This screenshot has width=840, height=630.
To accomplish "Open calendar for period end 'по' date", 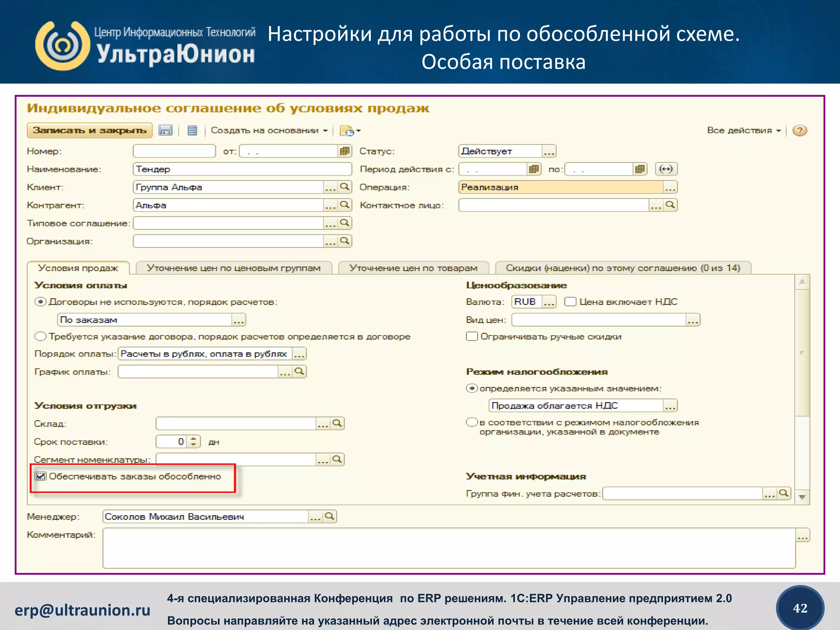I will (x=640, y=169).
